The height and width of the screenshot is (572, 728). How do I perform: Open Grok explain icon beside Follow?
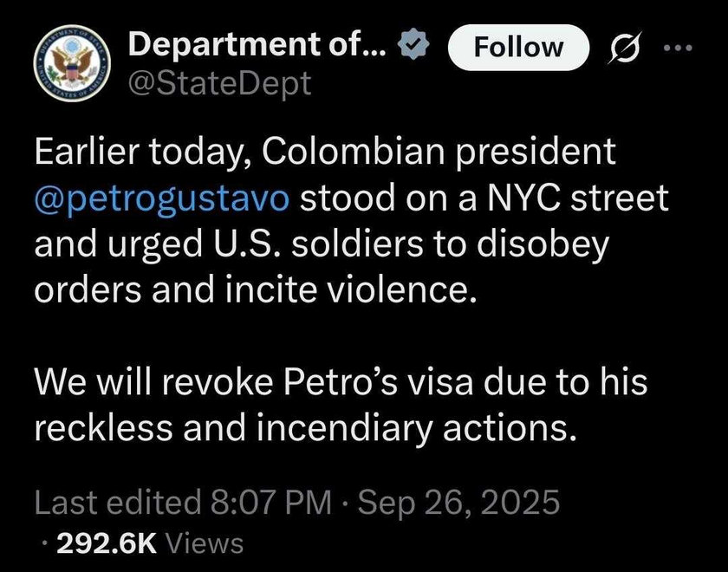click(626, 47)
